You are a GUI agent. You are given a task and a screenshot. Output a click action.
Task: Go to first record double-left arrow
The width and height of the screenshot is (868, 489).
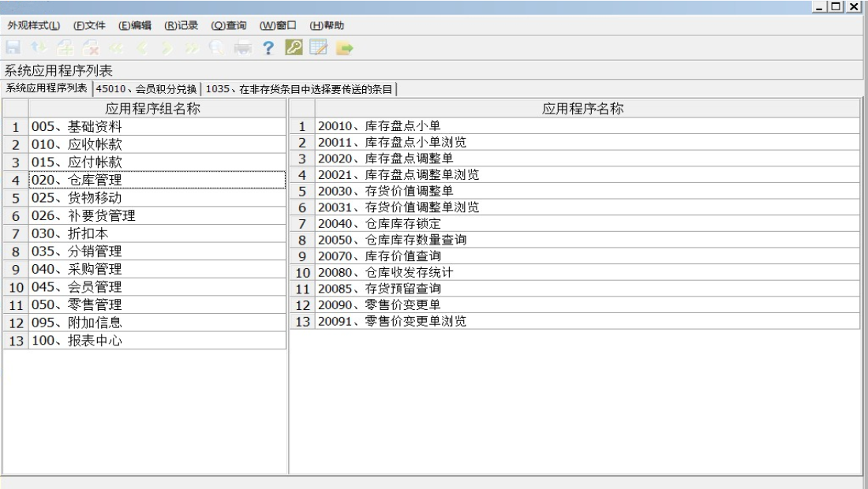(x=116, y=48)
